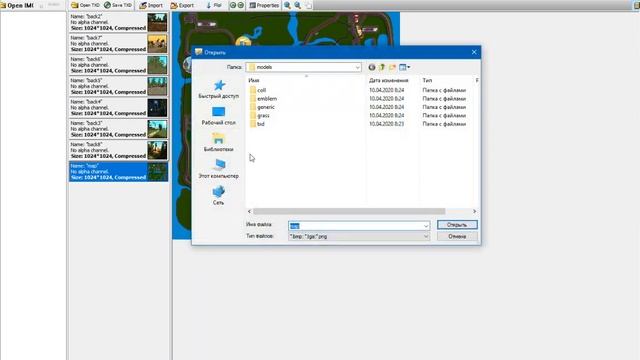
Task: Select the back8 texture entry
Action: click(x=118, y=150)
